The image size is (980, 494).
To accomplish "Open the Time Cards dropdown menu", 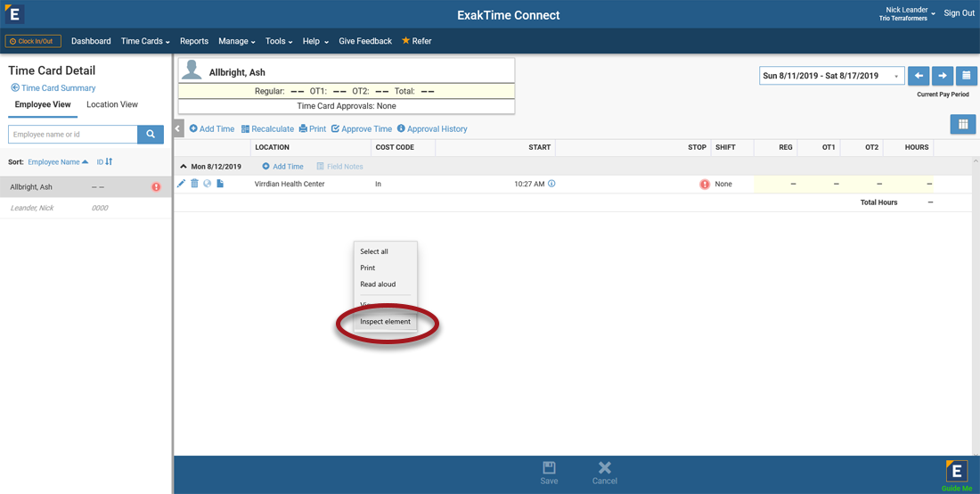I will pos(145,41).
